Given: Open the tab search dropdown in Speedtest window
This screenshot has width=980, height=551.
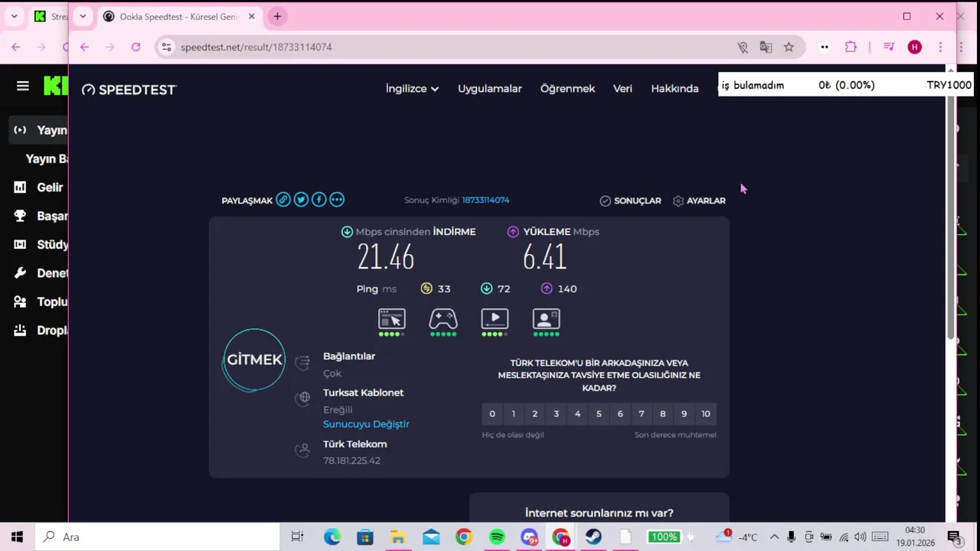Looking at the screenshot, I should [83, 16].
